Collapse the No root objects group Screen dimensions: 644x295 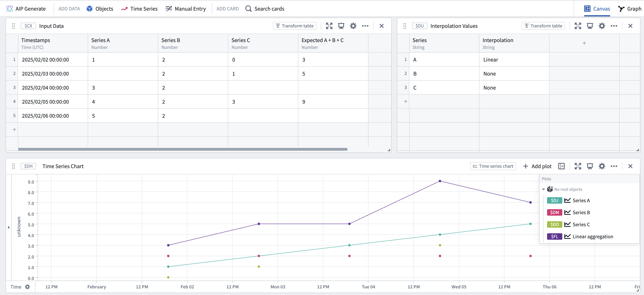[543, 189]
